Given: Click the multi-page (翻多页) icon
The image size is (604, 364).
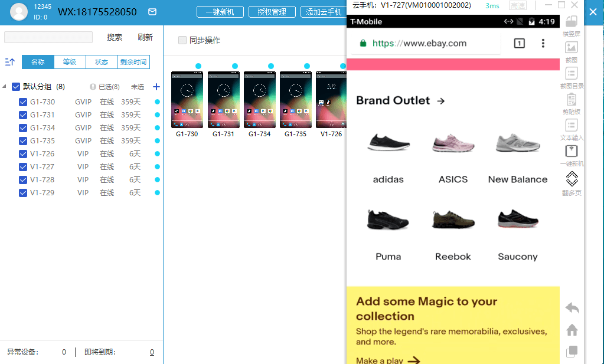Looking at the screenshot, I should tap(572, 179).
